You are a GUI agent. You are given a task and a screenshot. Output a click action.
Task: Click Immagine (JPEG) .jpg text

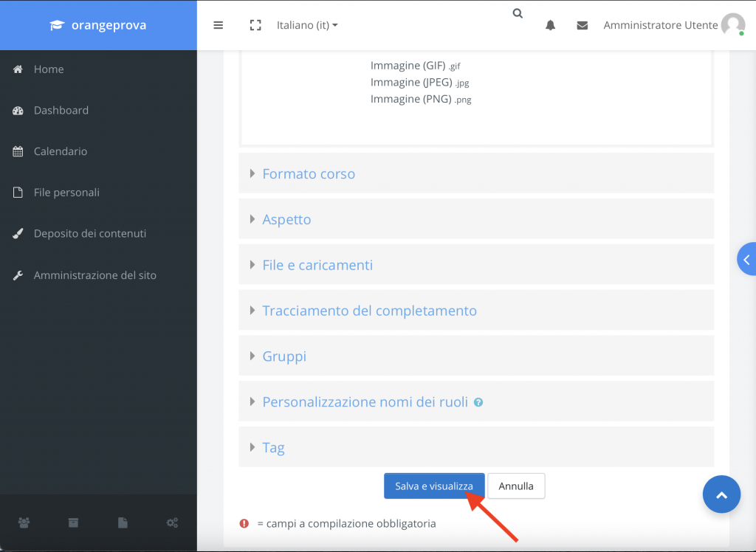click(419, 83)
